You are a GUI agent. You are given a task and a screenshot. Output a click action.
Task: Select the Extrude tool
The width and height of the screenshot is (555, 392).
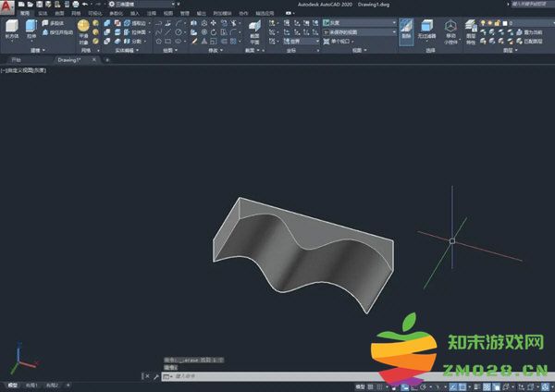click(31, 29)
